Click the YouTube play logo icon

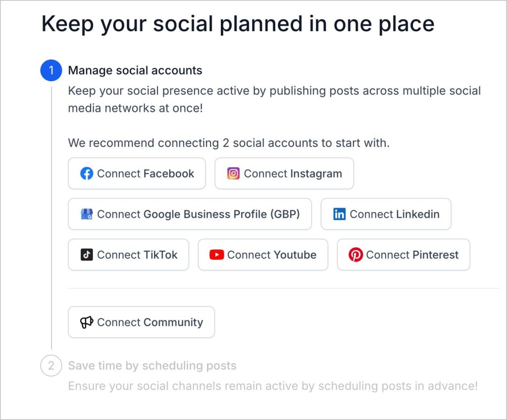point(217,255)
